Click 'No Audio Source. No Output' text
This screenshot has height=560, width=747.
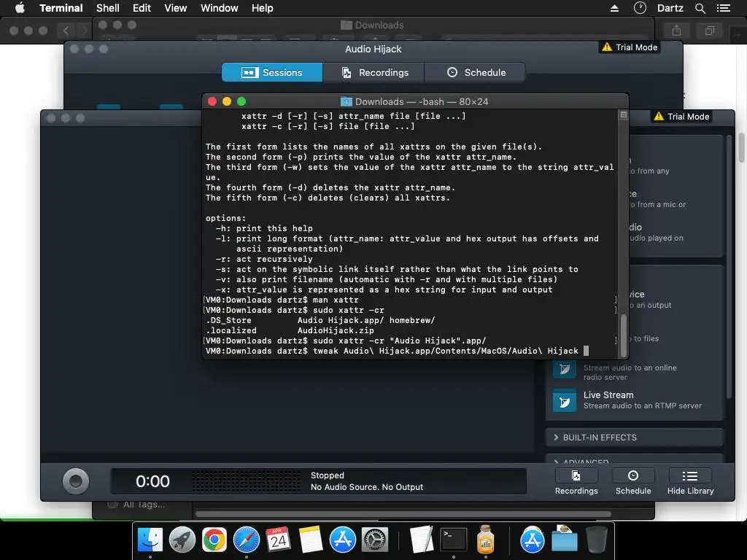[x=367, y=487]
